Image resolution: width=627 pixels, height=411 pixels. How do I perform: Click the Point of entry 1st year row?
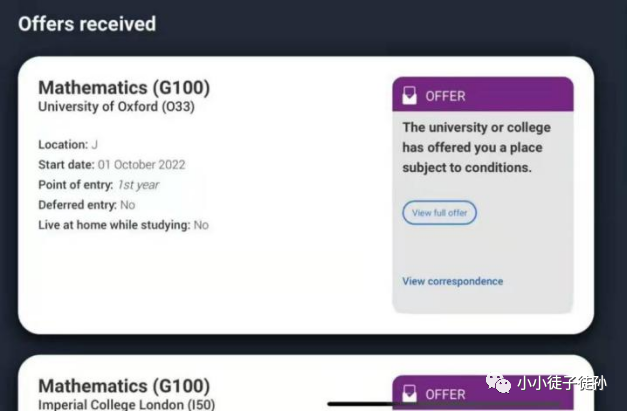(x=99, y=185)
